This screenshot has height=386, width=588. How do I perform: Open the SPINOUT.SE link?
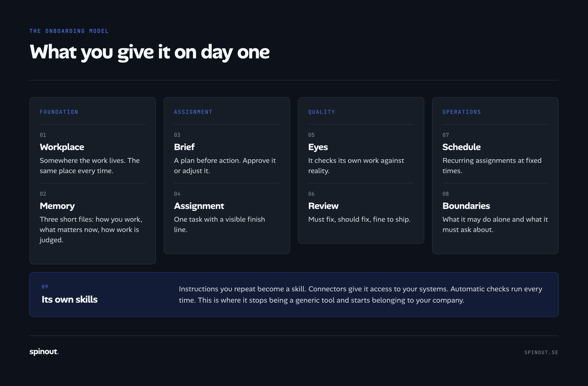[541, 352]
